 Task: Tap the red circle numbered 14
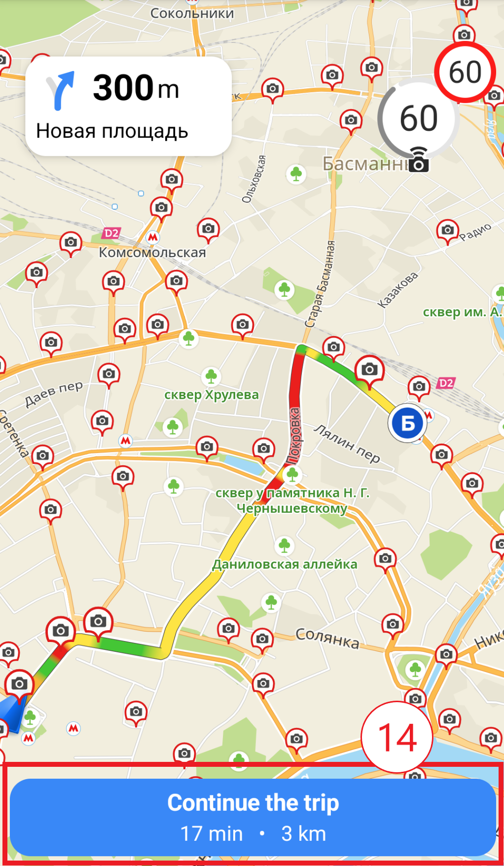(397, 737)
